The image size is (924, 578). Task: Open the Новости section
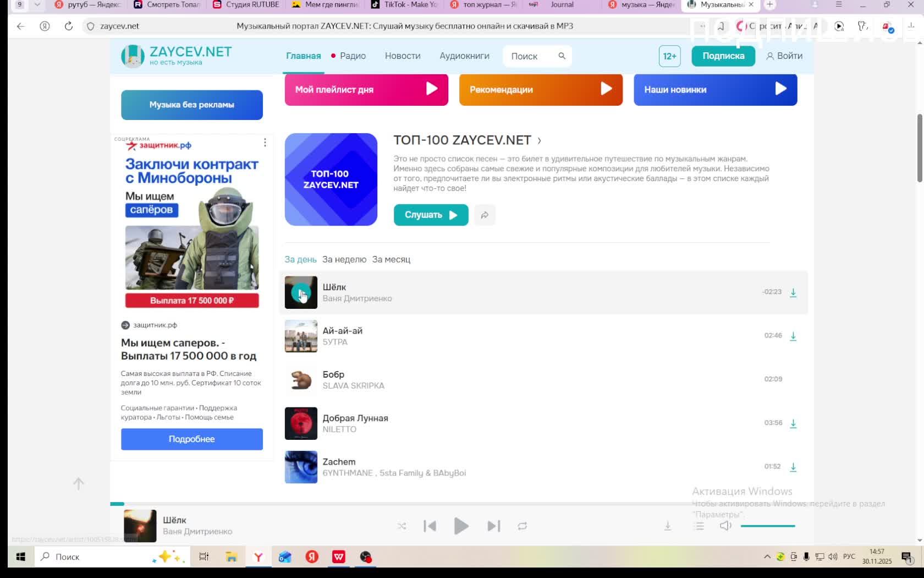403,56
